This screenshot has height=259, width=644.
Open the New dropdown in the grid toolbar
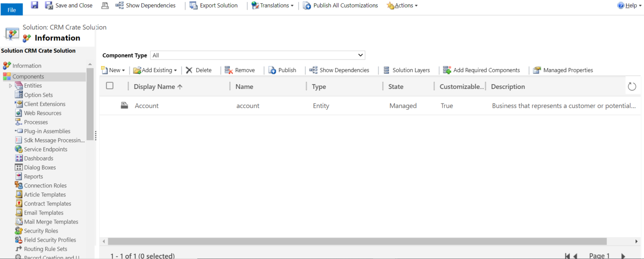click(113, 70)
